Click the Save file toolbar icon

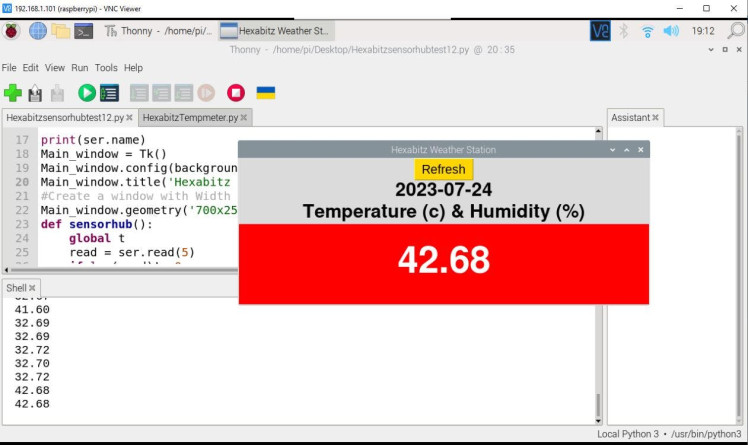click(x=57, y=93)
